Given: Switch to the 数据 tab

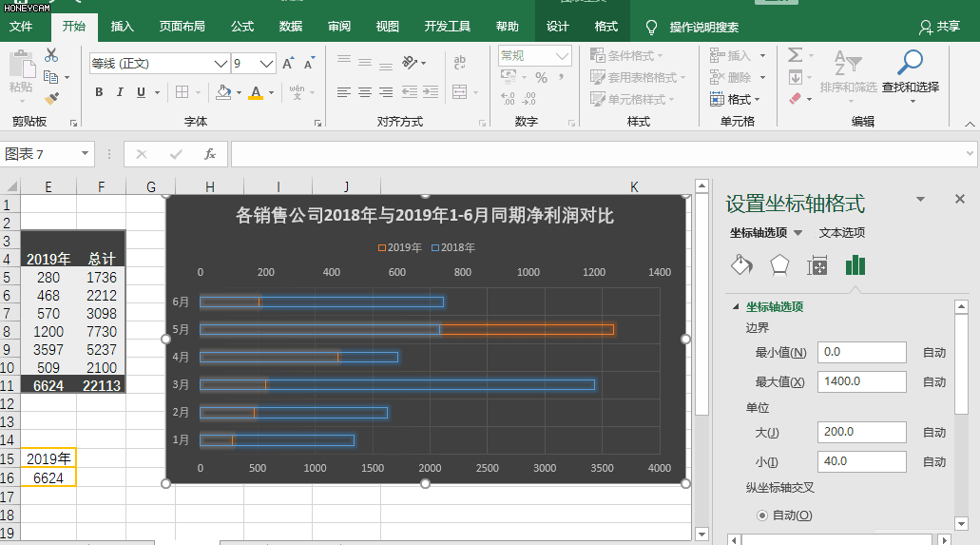Looking at the screenshot, I should [x=291, y=27].
